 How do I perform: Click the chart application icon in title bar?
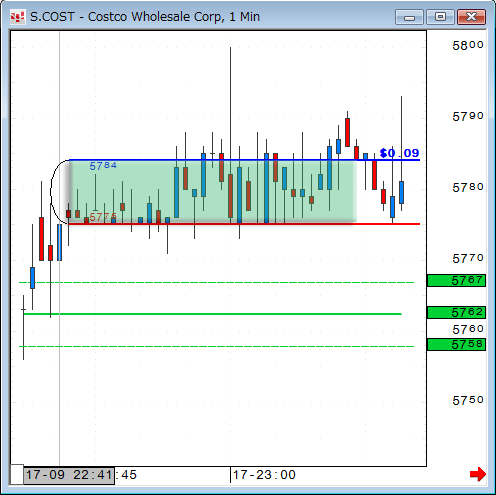(17, 17)
